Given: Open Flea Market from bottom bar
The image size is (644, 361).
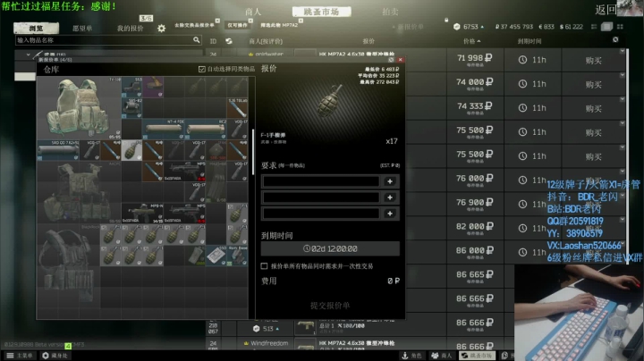Looking at the screenshot, I should pos(477,356).
